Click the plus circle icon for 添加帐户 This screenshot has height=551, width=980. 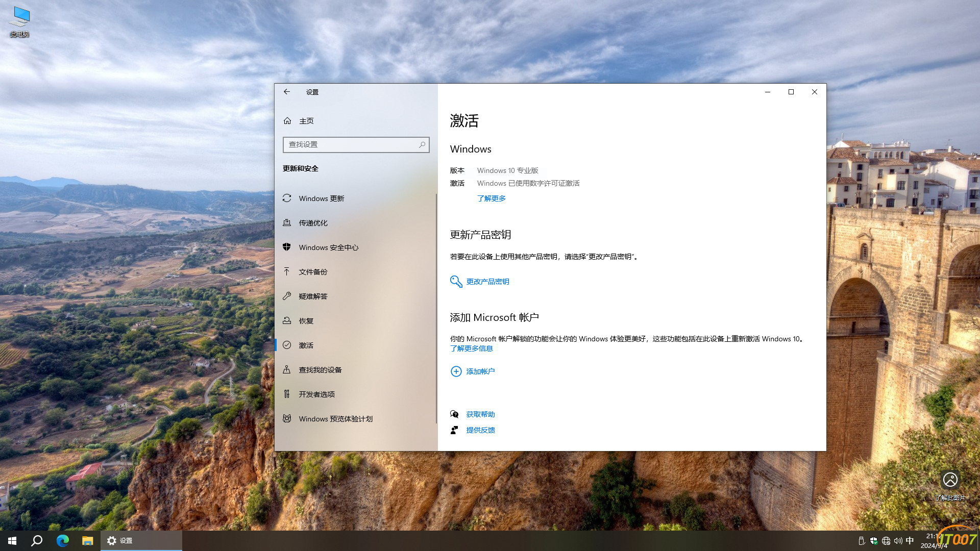[x=456, y=371]
